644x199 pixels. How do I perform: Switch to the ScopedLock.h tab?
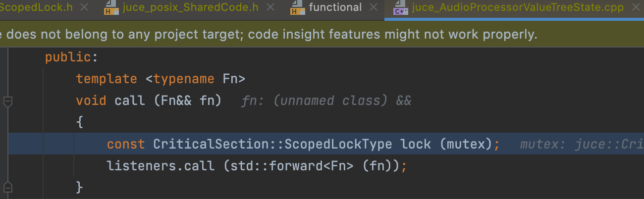pyautogui.click(x=37, y=8)
